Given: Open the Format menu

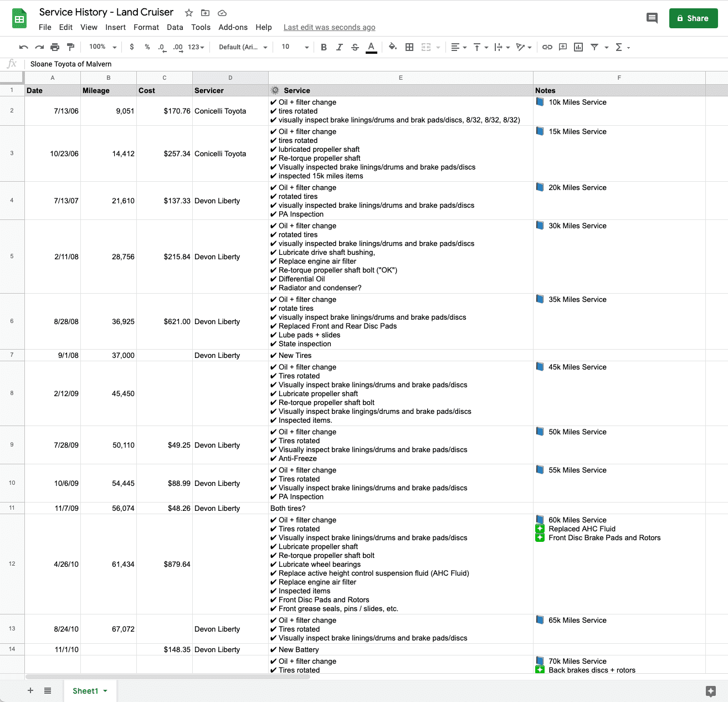Looking at the screenshot, I should point(146,27).
